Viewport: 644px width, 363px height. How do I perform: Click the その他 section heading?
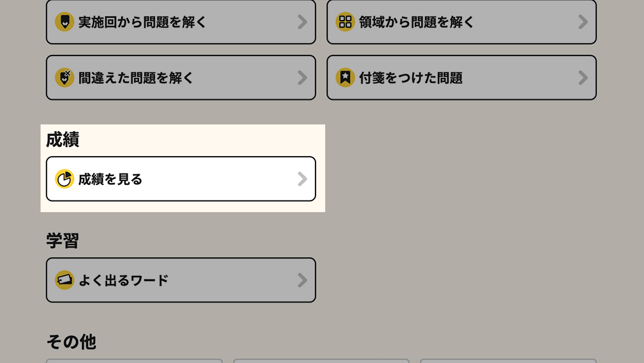[71, 342]
